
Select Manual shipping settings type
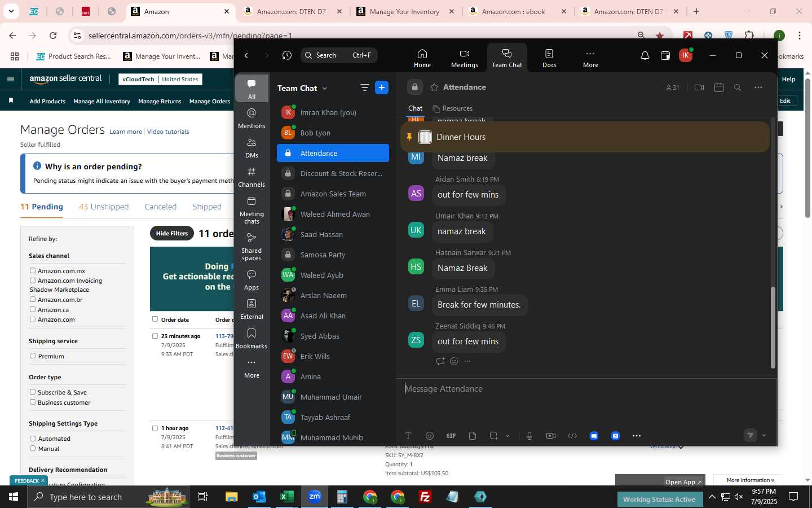point(33,449)
